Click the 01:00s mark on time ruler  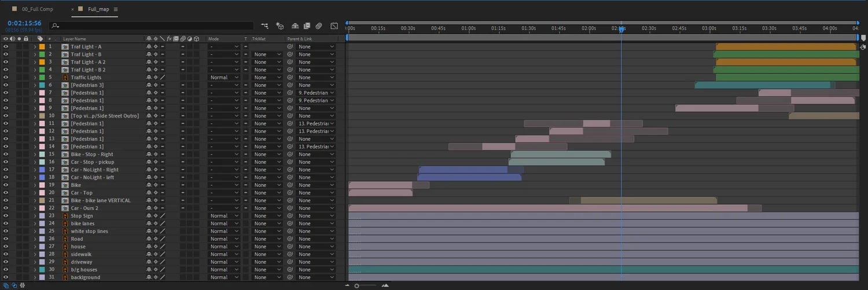pos(468,28)
